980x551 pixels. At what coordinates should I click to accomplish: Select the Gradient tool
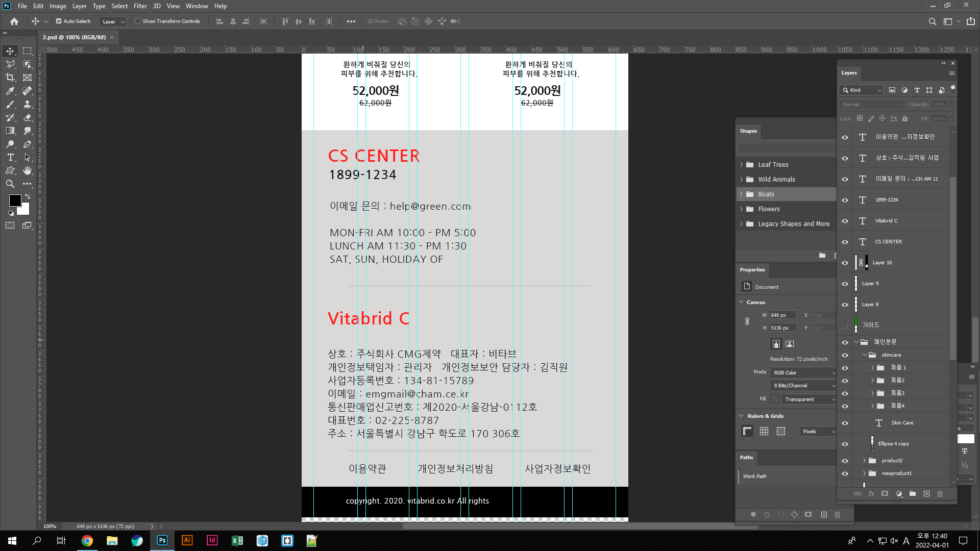pos(10,131)
